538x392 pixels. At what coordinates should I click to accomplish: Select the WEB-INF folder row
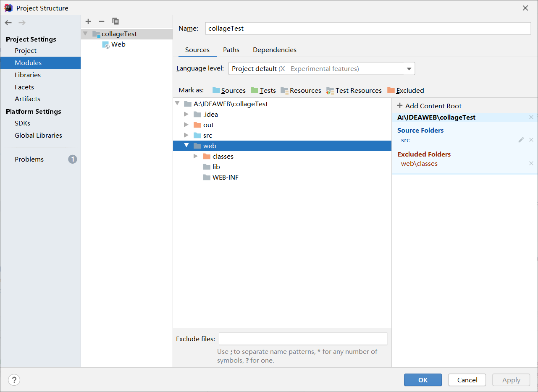282,177
